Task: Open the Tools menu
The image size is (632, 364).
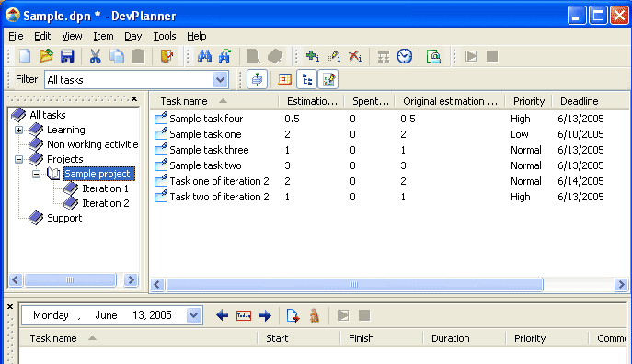Action: pyautogui.click(x=165, y=36)
